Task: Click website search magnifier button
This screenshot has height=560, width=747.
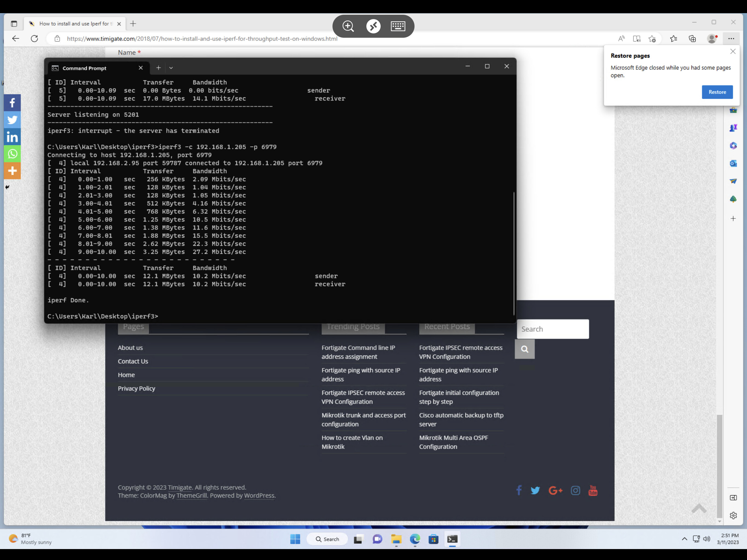Action: (524, 349)
